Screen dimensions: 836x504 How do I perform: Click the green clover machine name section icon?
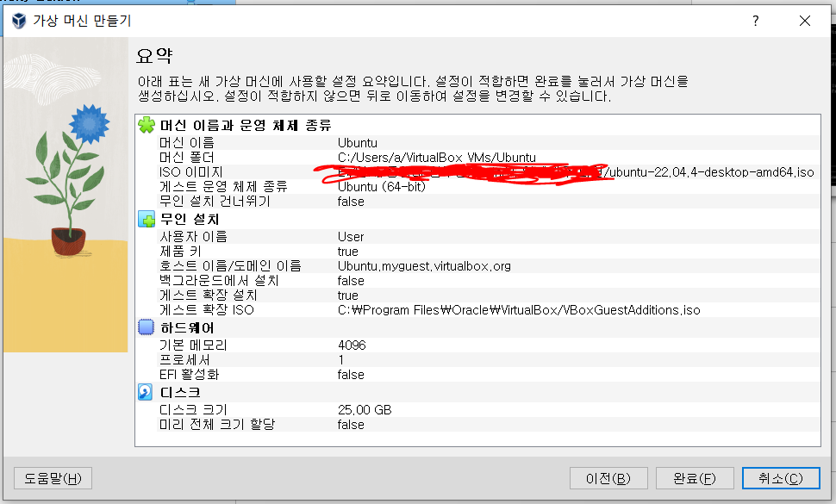pos(147,125)
